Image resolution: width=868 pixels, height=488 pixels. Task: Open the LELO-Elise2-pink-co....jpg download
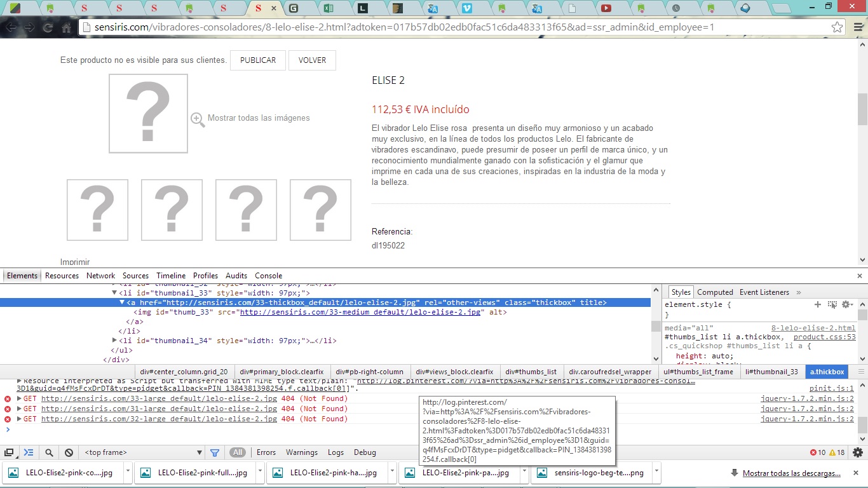pyautogui.click(x=63, y=473)
